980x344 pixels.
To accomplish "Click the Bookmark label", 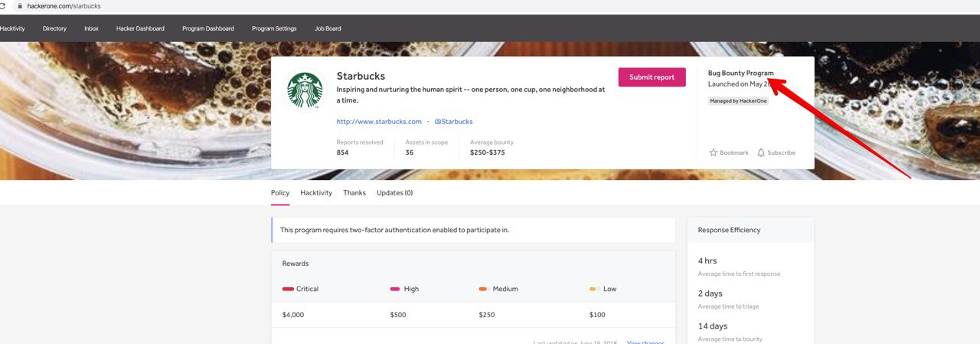I will click(x=734, y=152).
